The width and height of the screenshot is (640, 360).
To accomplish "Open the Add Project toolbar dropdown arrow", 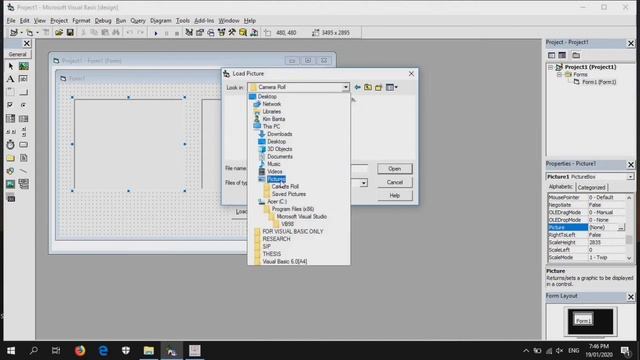I will [x=21, y=33].
